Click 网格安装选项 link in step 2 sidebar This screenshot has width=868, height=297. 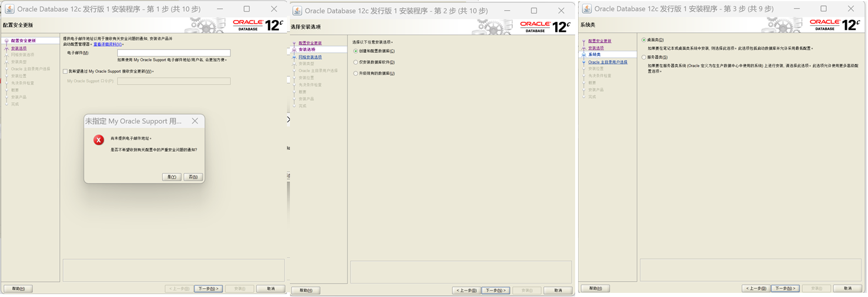coord(310,57)
